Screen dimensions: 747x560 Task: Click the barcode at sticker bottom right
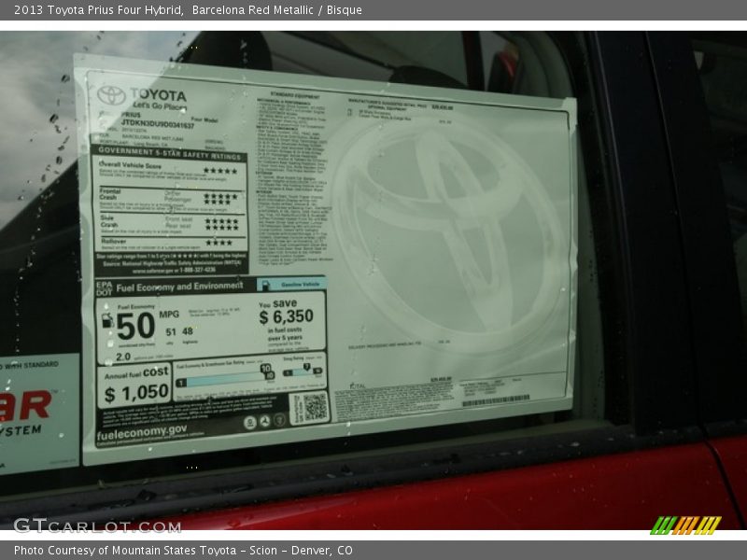496,401
